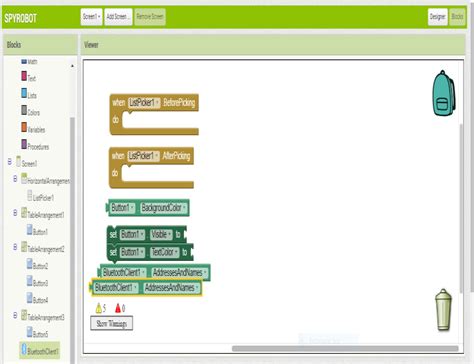Select the Variables blocks color icon
The width and height of the screenshot is (474, 364).
click(x=24, y=127)
